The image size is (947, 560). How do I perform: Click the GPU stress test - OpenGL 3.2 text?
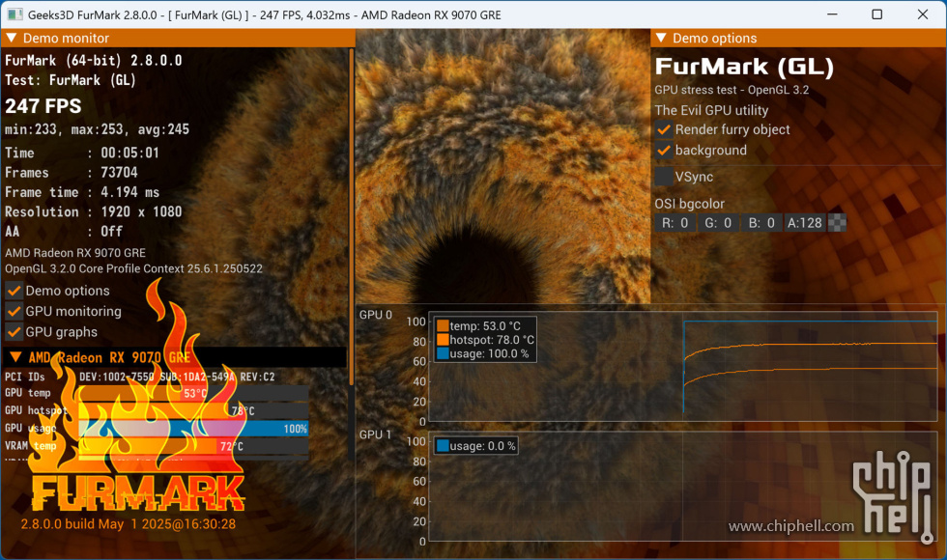(732, 90)
